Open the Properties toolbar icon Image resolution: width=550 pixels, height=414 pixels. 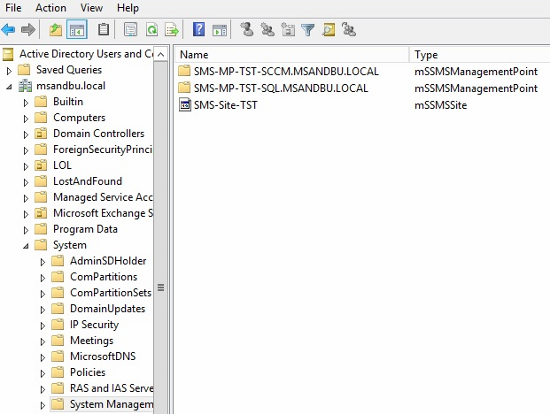130,30
